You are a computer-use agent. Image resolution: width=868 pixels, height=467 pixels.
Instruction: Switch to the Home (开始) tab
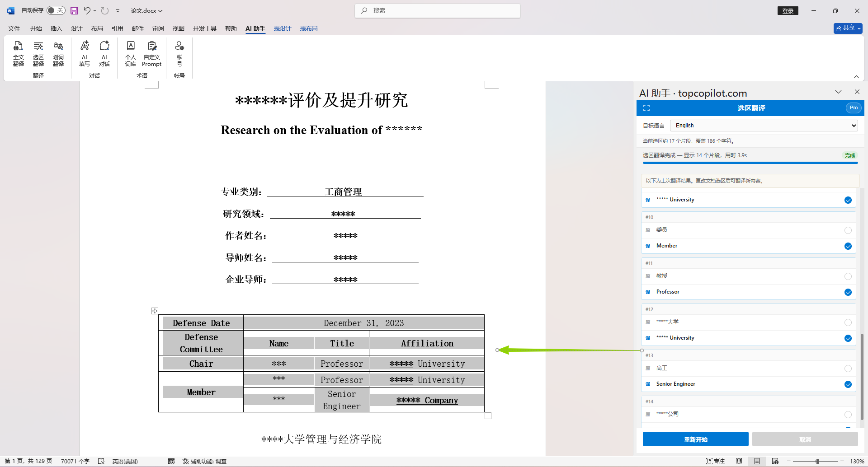(x=36, y=28)
